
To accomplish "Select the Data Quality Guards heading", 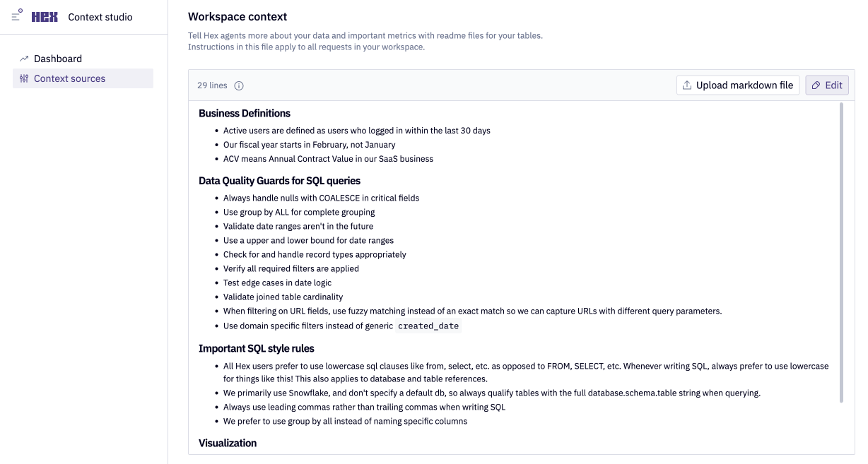I will click(x=279, y=181).
